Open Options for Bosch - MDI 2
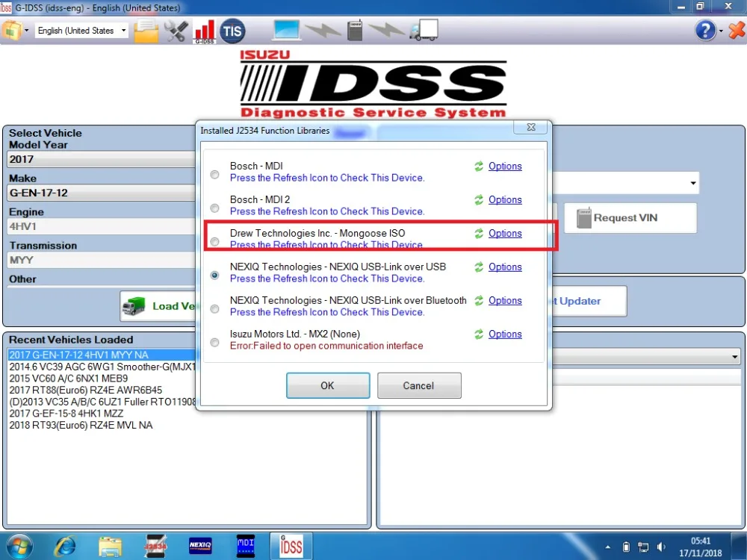Screen dimensions: 747x560 point(505,200)
